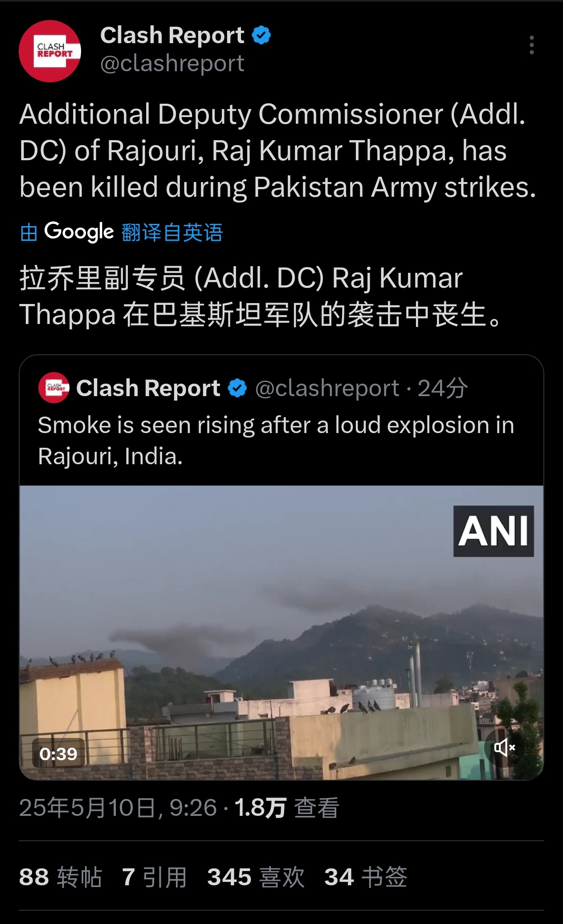Tap the blue verified badge beside Clash Report
563x924 pixels.
(261, 35)
